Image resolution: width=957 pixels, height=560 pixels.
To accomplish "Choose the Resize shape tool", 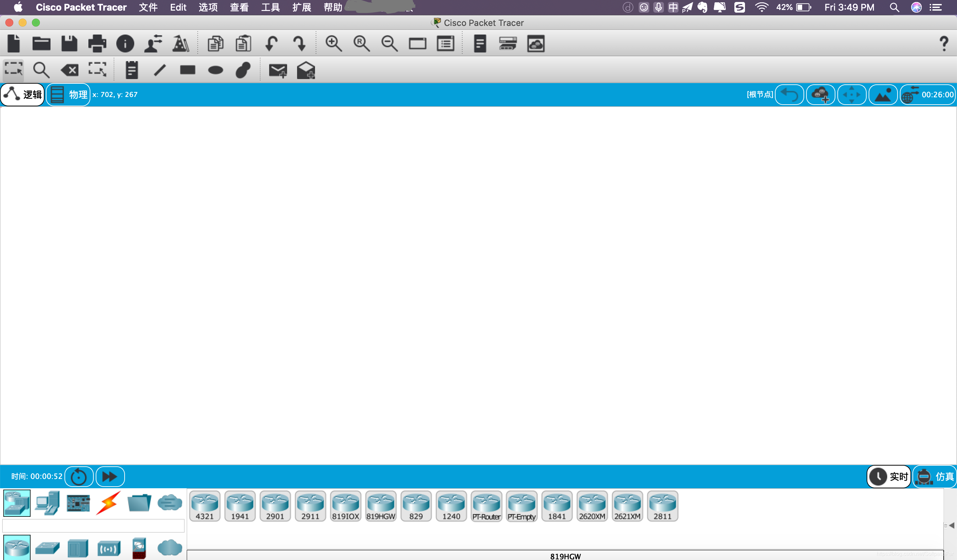I will click(x=97, y=70).
